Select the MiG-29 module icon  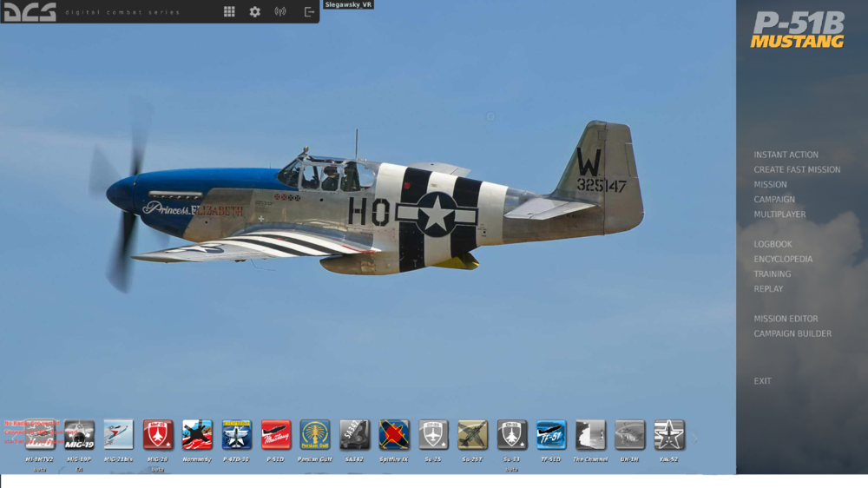pyautogui.click(x=158, y=434)
